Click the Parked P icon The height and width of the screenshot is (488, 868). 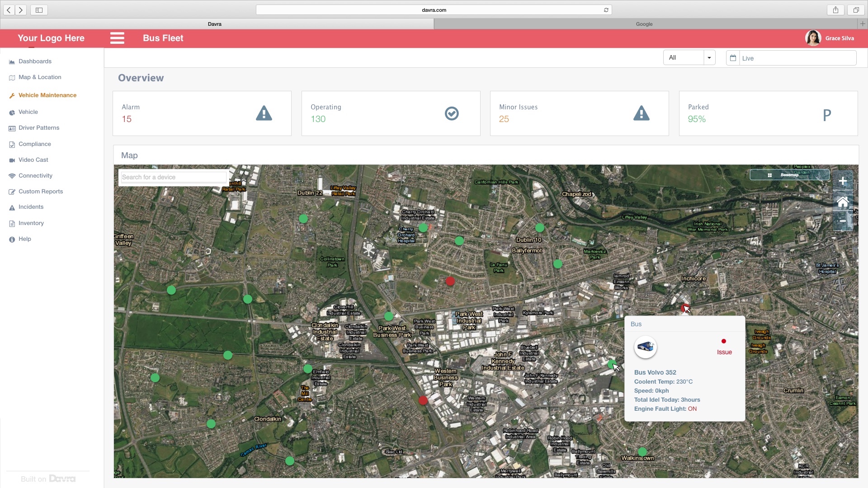click(827, 115)
